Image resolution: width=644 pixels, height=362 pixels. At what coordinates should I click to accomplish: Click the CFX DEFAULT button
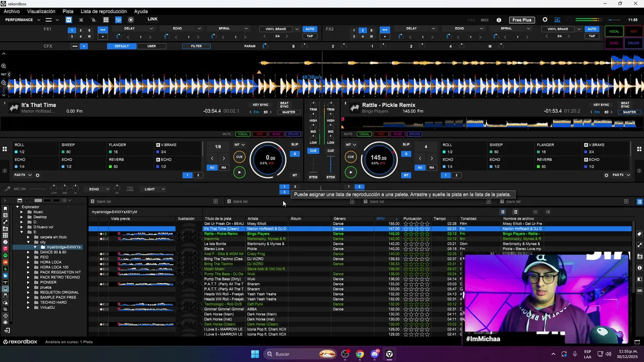[122, 46]
